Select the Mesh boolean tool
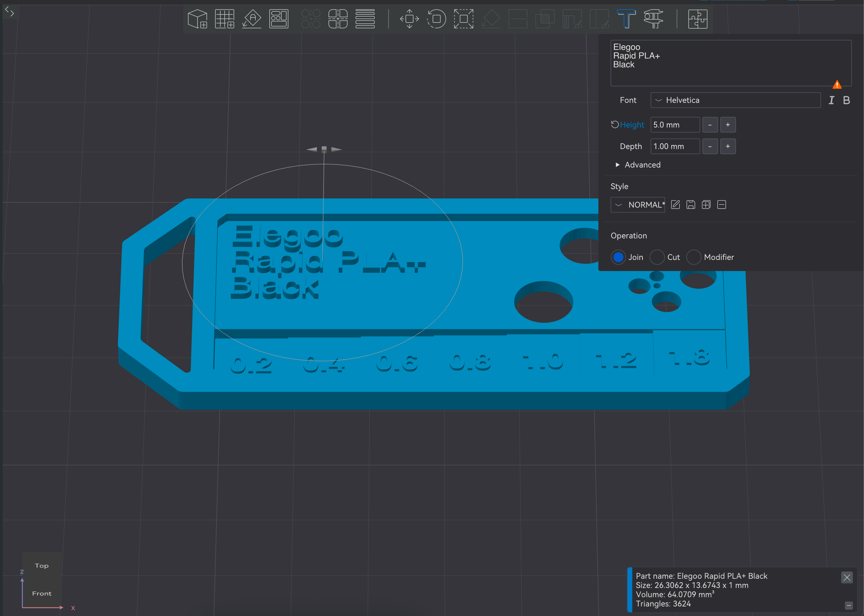864x616 pixels. click(545, 19)
